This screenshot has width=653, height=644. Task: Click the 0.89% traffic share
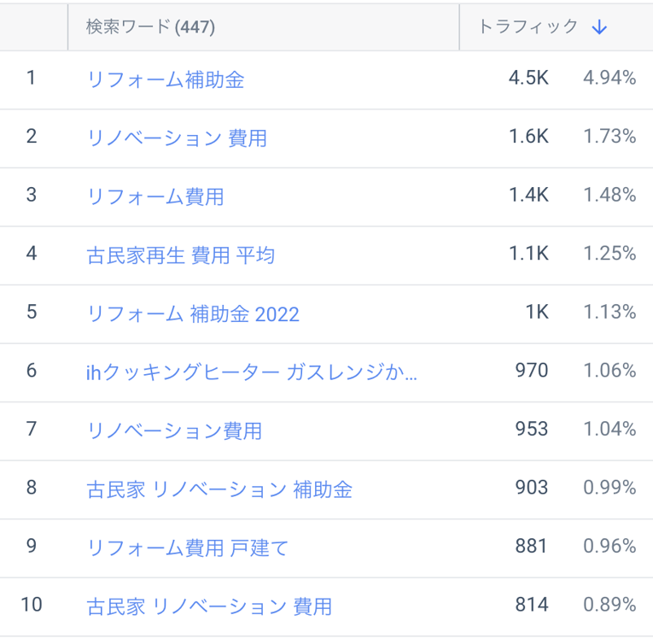coord(609,606)
